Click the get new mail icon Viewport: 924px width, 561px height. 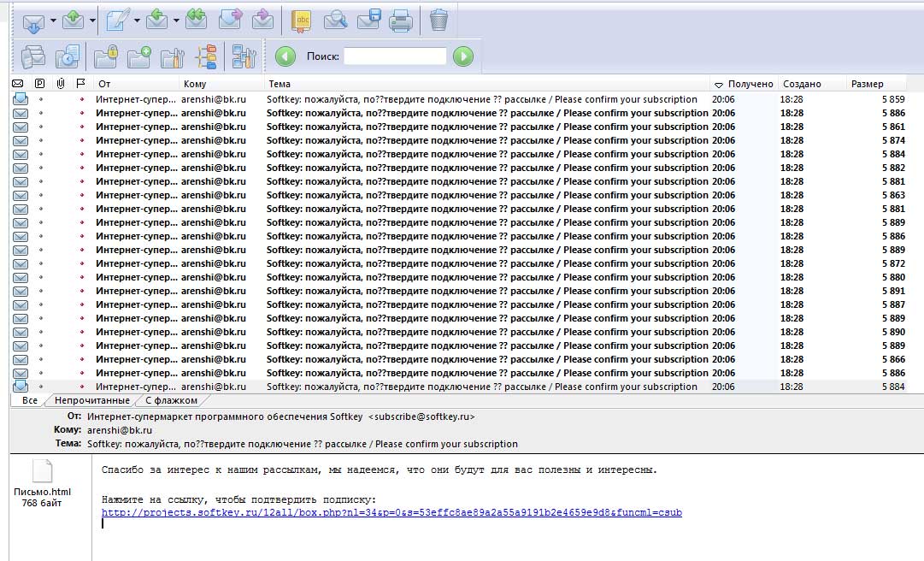coord(32,21)
